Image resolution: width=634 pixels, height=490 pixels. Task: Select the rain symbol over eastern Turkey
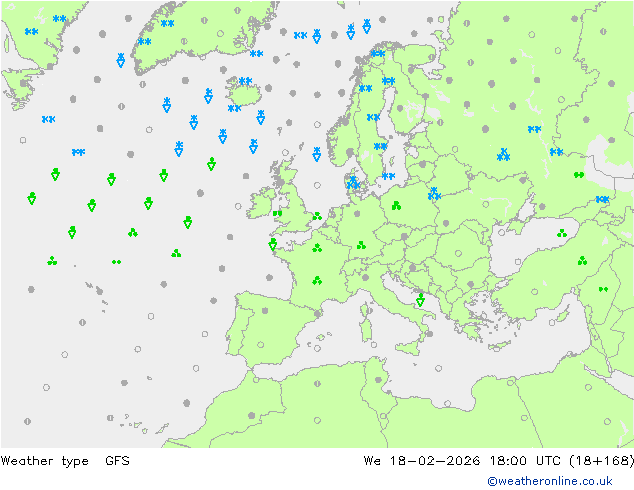pyautogui.click(x=582, y=261)
